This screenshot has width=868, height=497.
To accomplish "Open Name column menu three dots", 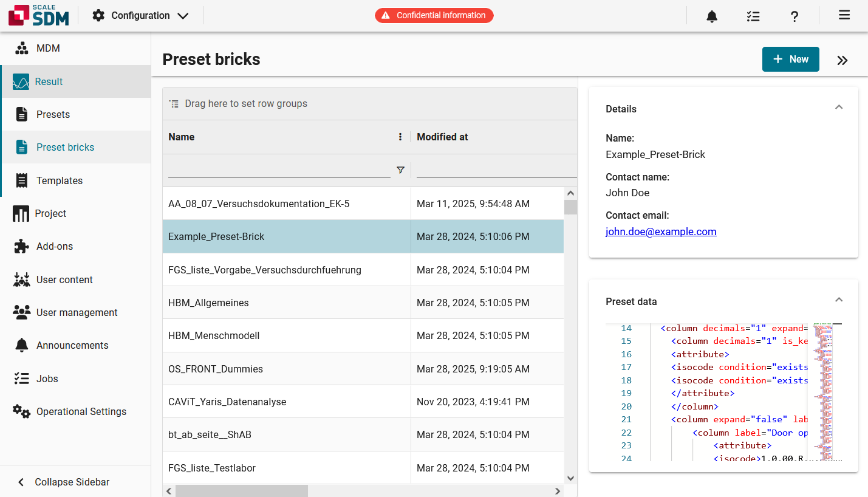I will pyautogui.click(x=400, y=137).
